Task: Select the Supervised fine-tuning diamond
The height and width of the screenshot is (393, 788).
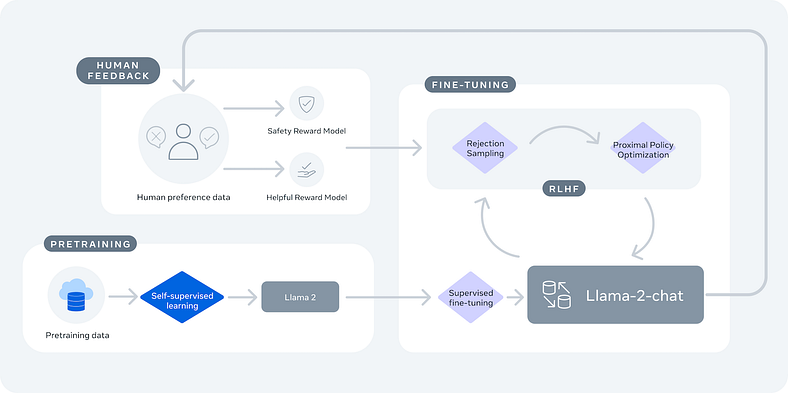Action: (x=470, y=297)
